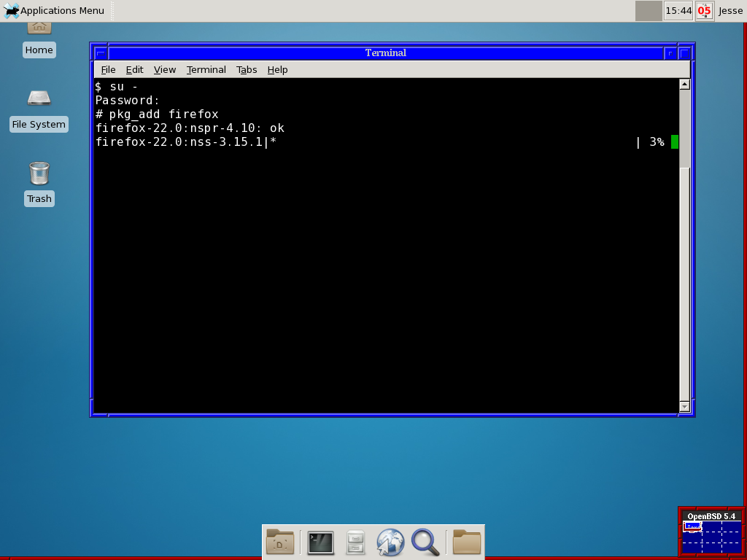The image size is (747, 560).
Task: Launch the terminal emulator from dock
Action: coord(321,542)
